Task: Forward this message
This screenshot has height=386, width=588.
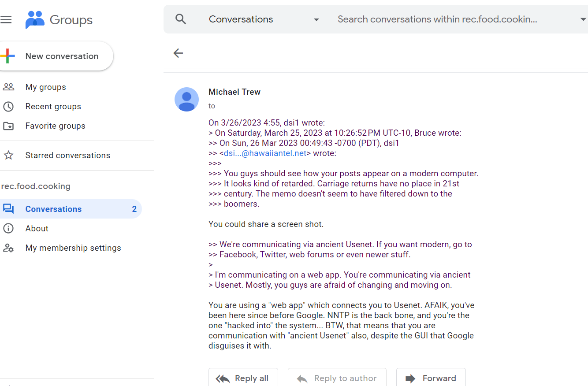Action: [x=431, y=378]
